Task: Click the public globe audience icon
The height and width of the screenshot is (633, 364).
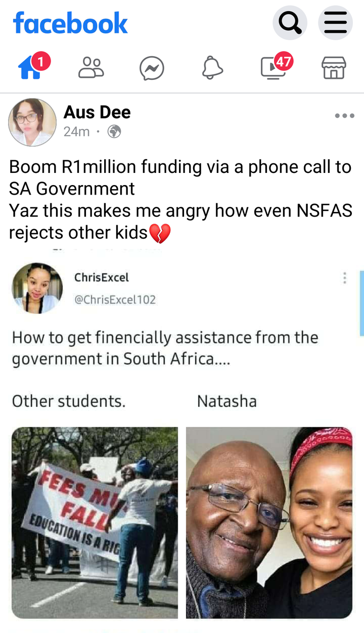Action: coord(115,132)
